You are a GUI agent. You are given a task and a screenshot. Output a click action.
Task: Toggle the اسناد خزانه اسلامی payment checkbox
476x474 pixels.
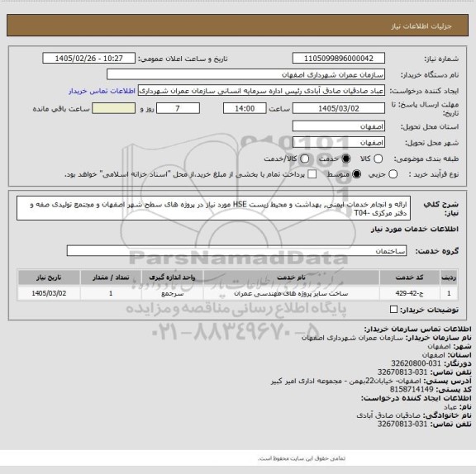point(312,174)
